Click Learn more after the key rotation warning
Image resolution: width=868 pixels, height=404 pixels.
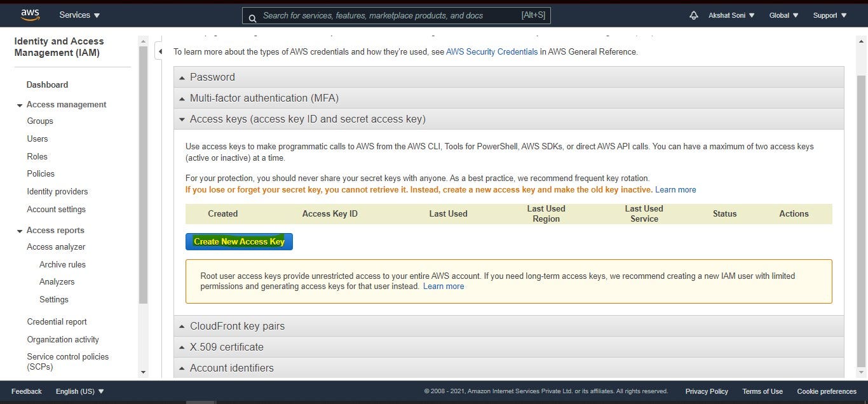(x=675, y=189)
